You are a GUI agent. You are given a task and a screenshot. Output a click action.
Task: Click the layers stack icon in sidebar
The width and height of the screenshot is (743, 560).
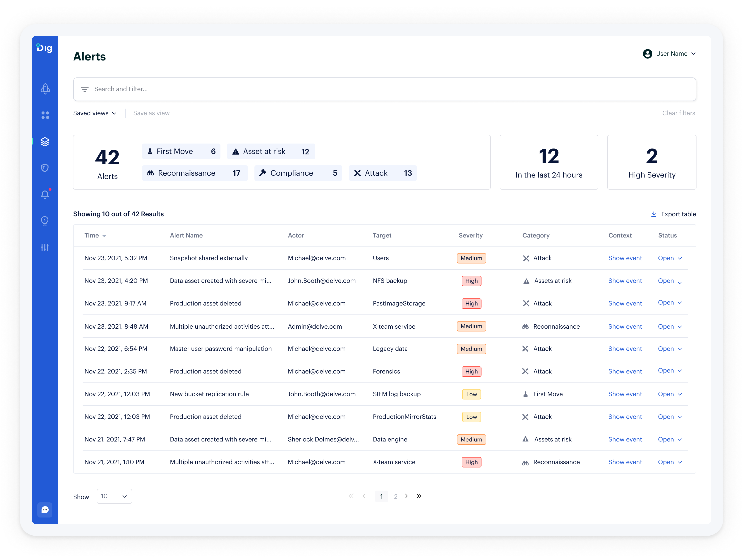tap(46, 142)
